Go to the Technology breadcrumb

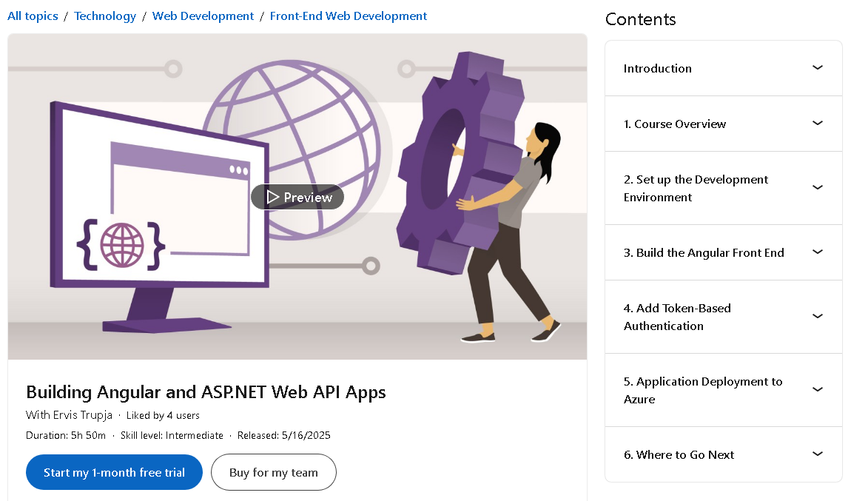point(105,16)
